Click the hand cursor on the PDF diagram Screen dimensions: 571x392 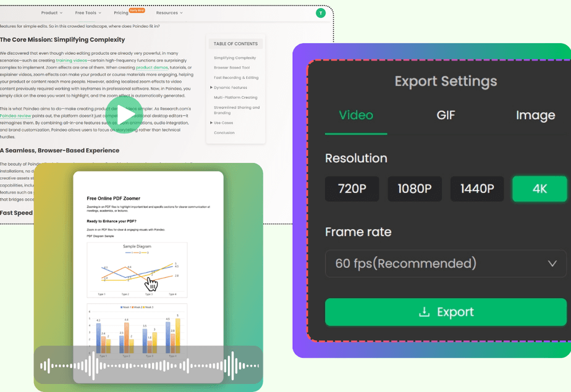coord(150,283)
